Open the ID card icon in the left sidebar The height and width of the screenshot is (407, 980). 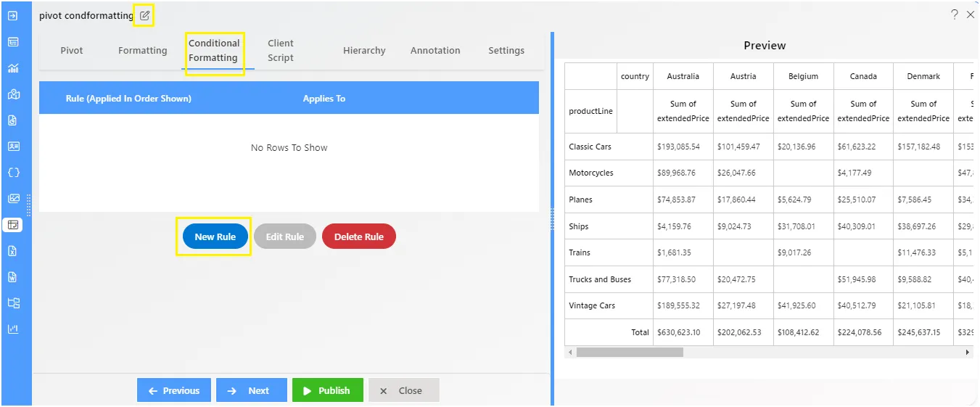coord(13,147)
